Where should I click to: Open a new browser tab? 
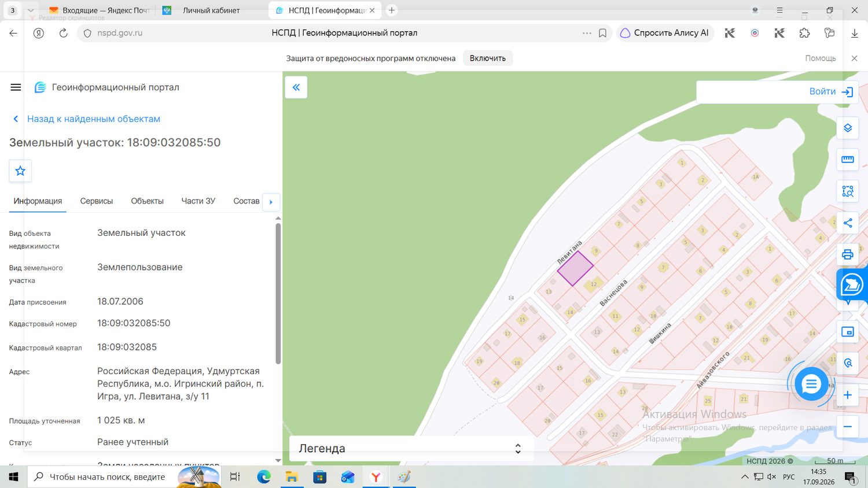pos(392,10)
